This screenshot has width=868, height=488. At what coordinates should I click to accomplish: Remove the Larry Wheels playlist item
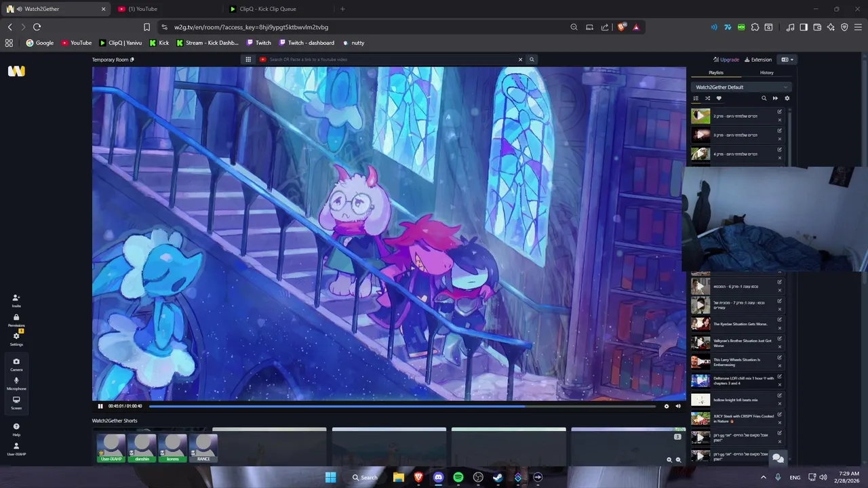point(779,366)
